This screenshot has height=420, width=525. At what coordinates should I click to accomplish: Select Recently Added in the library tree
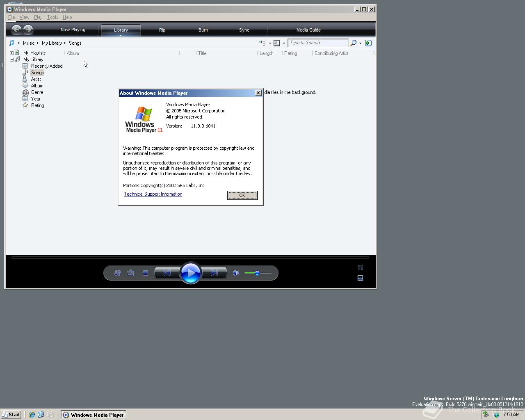47,66
